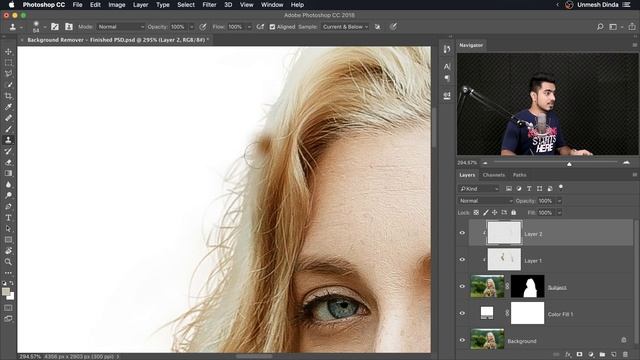Add a layer mask to Layer 2
Screen dimensions: 640x360
click(579, 354)
